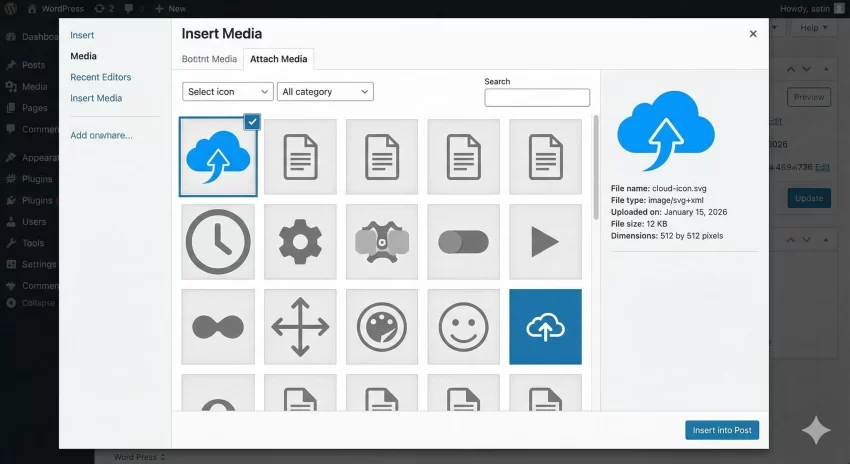Close the Insert Media dialog
850x464 pixels.
tap(753, 34)
